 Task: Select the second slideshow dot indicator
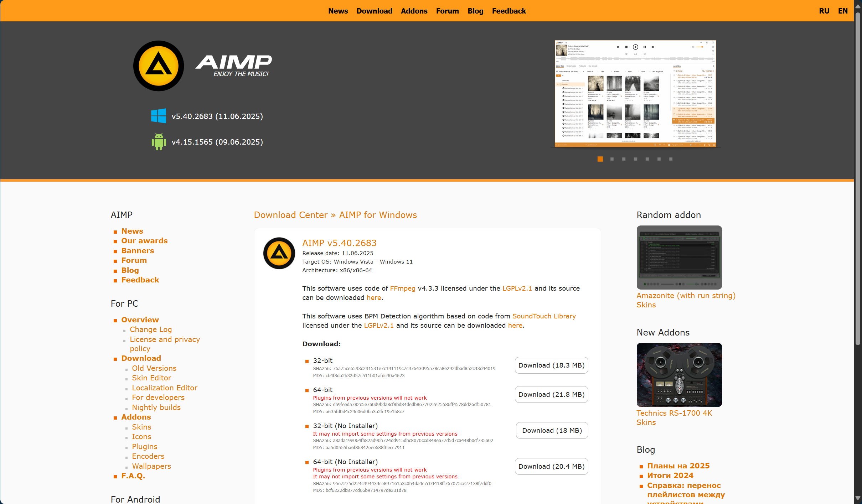(x=612, y=159)
